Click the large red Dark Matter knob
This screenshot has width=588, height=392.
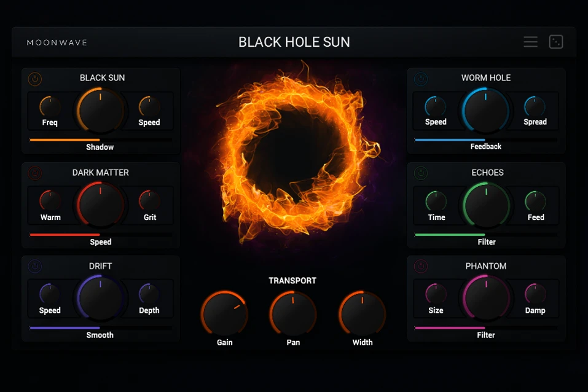click(101, 205)
